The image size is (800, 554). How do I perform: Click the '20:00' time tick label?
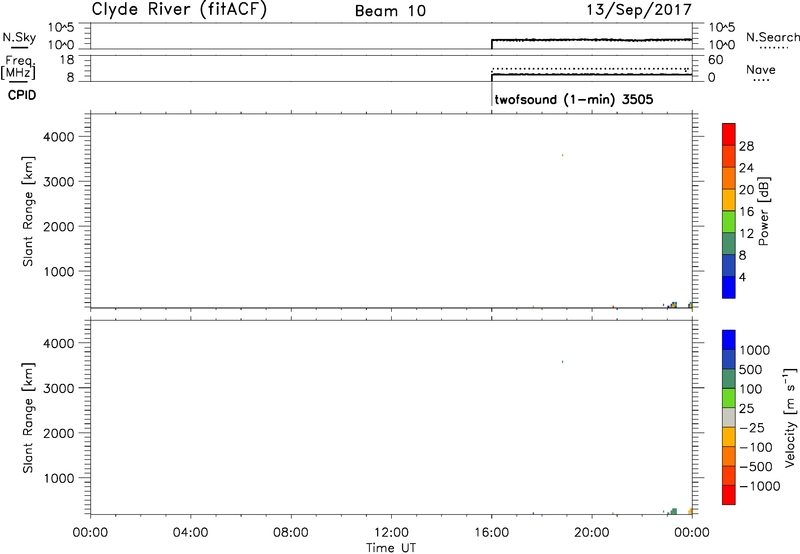click(x=592, y=533)
